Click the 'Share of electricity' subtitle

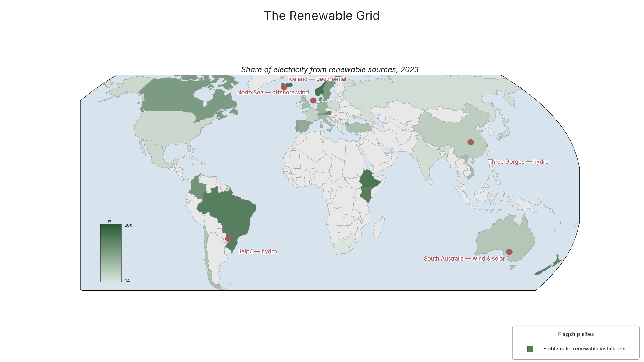[330, 70]
